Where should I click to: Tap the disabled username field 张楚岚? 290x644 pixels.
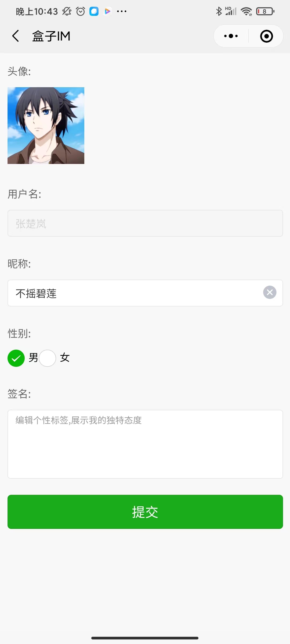coord(145,223)
